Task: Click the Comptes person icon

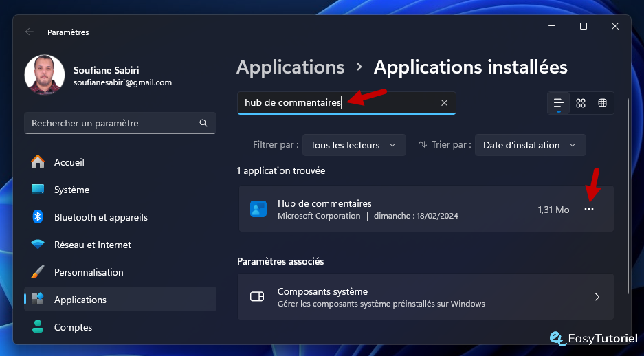Action: click(38, 327)
